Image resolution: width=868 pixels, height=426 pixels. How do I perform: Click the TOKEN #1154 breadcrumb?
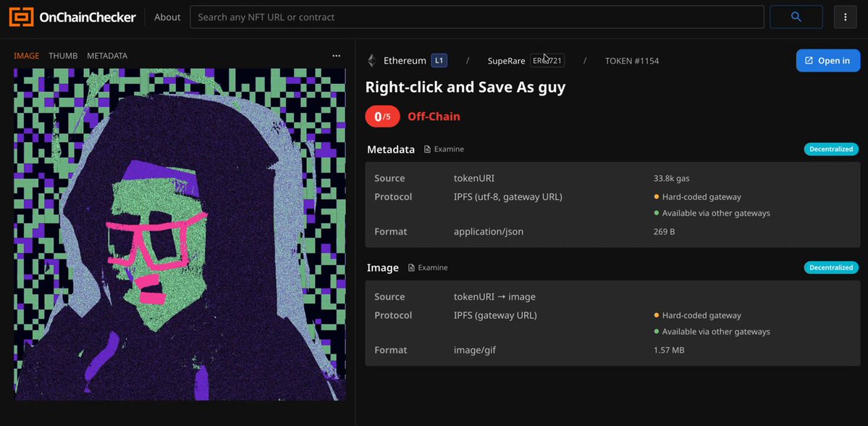pyautogui.click(x=632, y=61)
